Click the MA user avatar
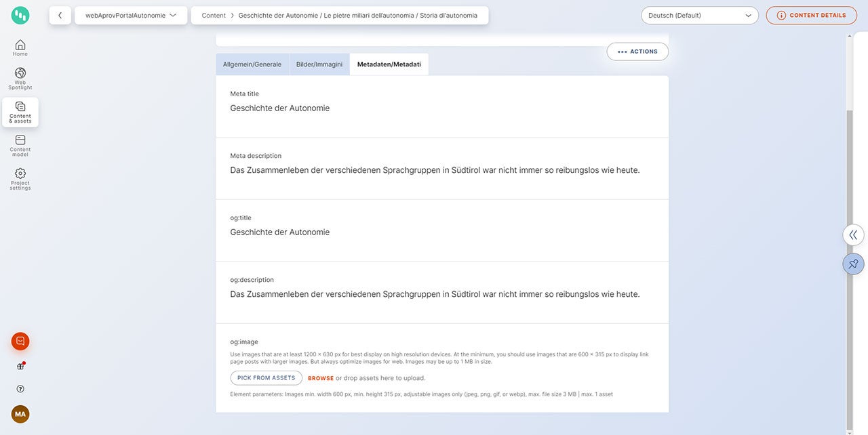 [x=20, y=414]
